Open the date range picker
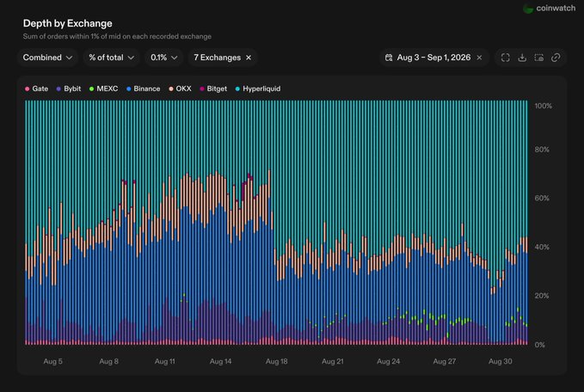This screenshot has width=584, height=392. 433,58
